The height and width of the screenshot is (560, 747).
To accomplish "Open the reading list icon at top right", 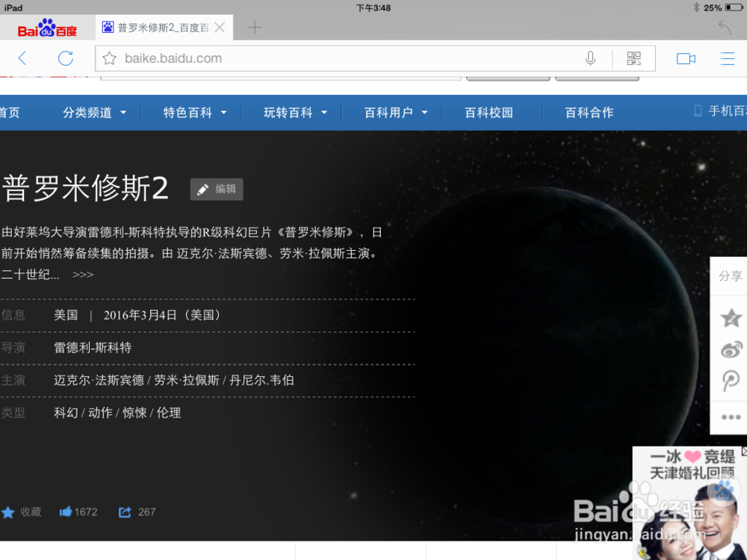I will click(x=728, y=58).
